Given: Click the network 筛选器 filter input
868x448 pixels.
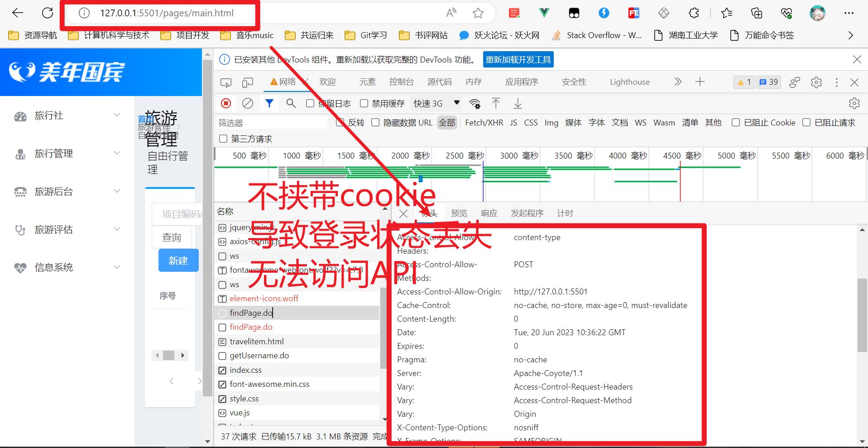Looking at the screenshot, I should pos(272,123).
